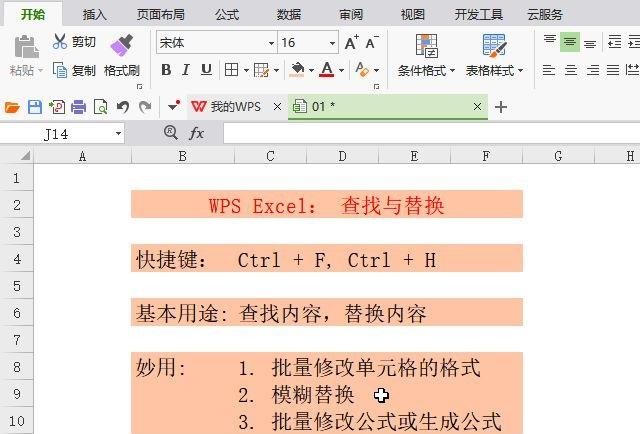Click the Copy (复制) icon

click(60, 70)
